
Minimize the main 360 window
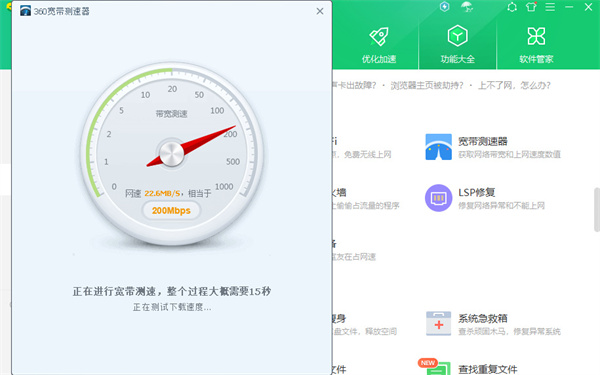[x=569, y=7]
